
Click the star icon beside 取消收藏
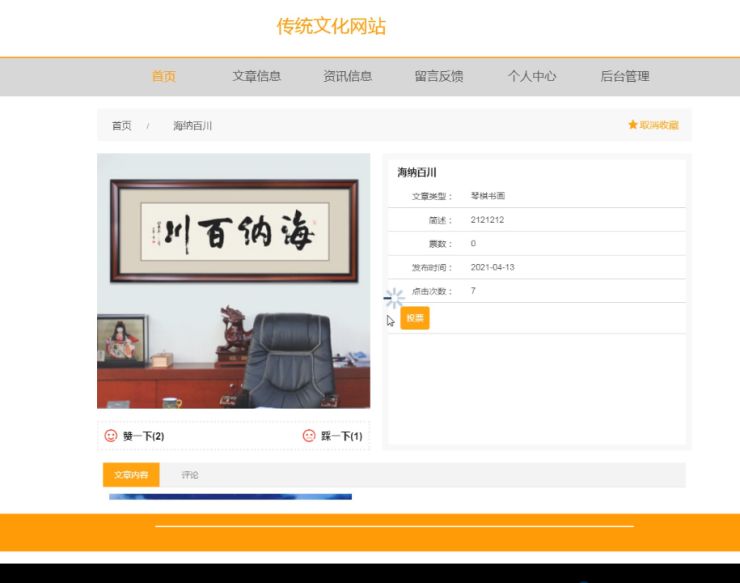(633, 125)
